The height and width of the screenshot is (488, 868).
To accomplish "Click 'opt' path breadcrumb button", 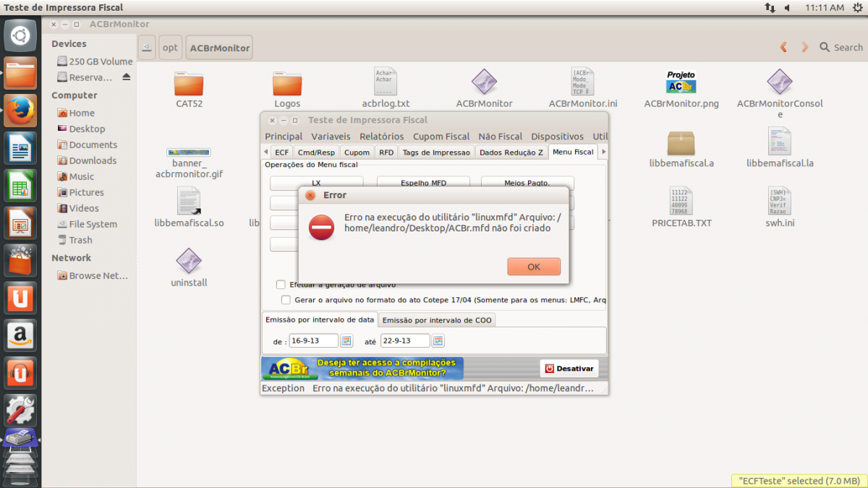I will point(170,48).
